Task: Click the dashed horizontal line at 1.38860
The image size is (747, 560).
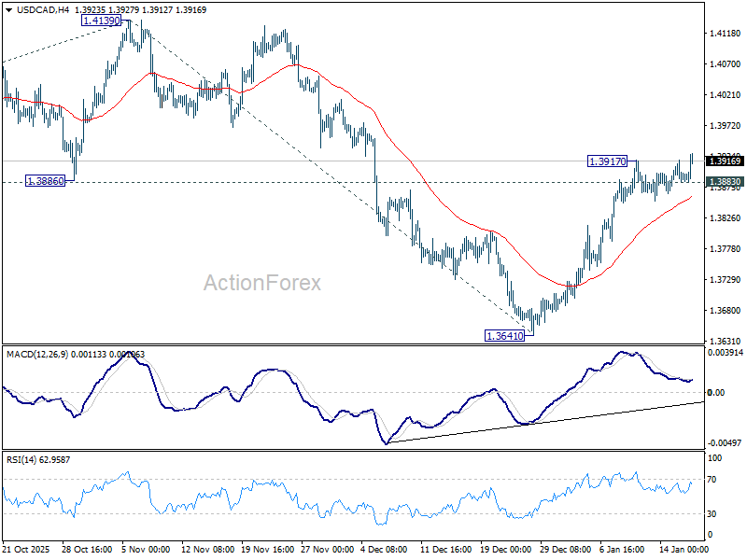Action: tap(280, 183)
